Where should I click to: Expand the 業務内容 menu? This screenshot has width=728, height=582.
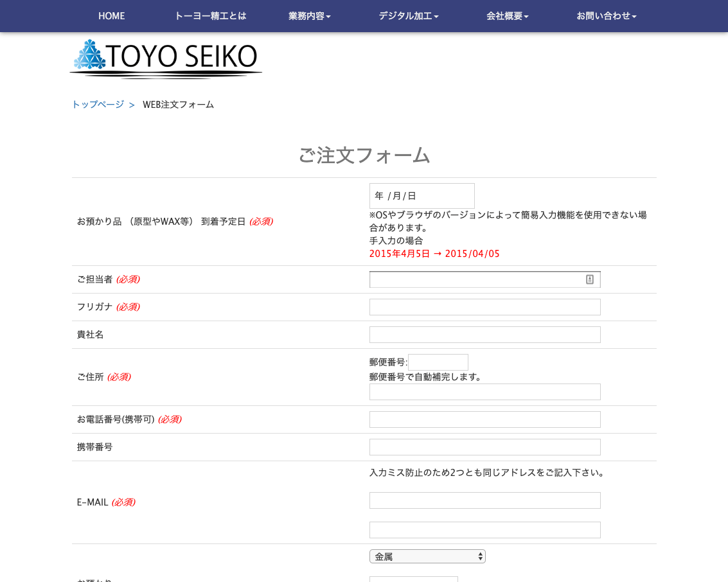(x=309, y=16)
